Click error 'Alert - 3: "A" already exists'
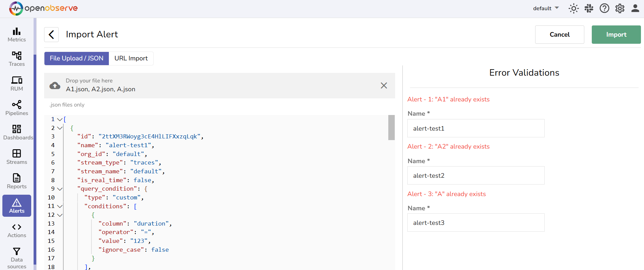This screenshot has height=270, width=644. (447, 194)
